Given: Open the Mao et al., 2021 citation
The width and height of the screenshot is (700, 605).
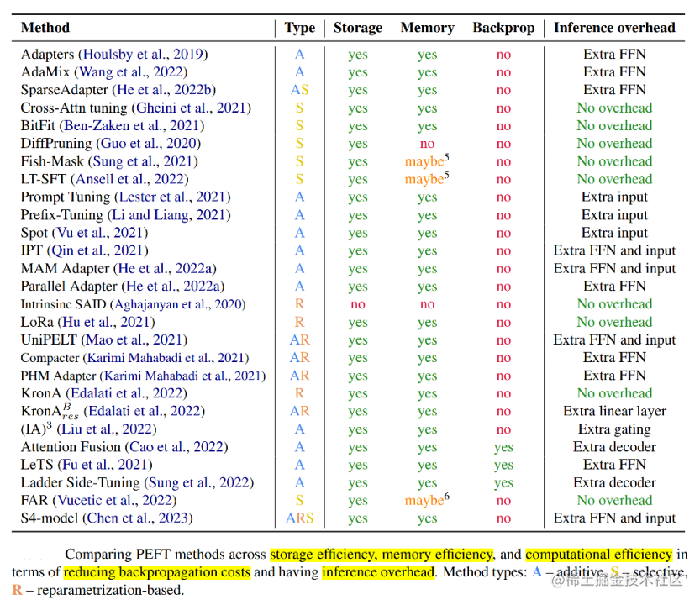Looking at the screenshot, I should (x=134, y=340).
